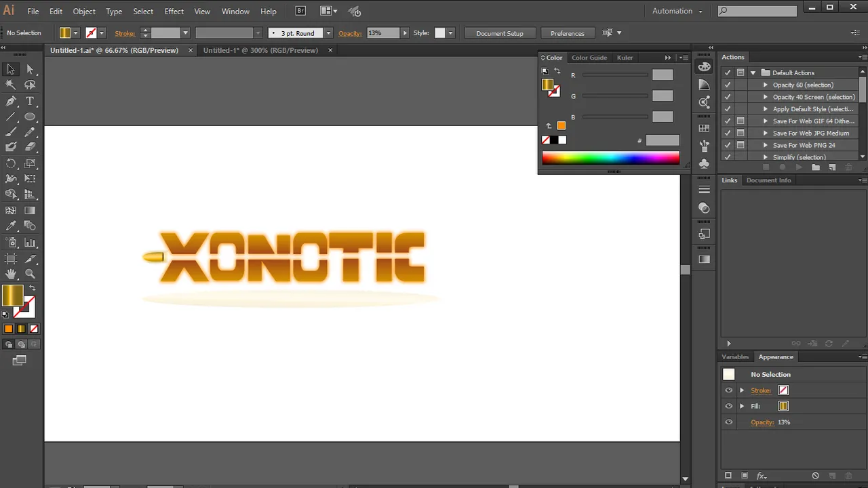This screenshot has height=488, width=868.
Task: Select the Selection tool (black arrow)
Action: coord(11,69)
